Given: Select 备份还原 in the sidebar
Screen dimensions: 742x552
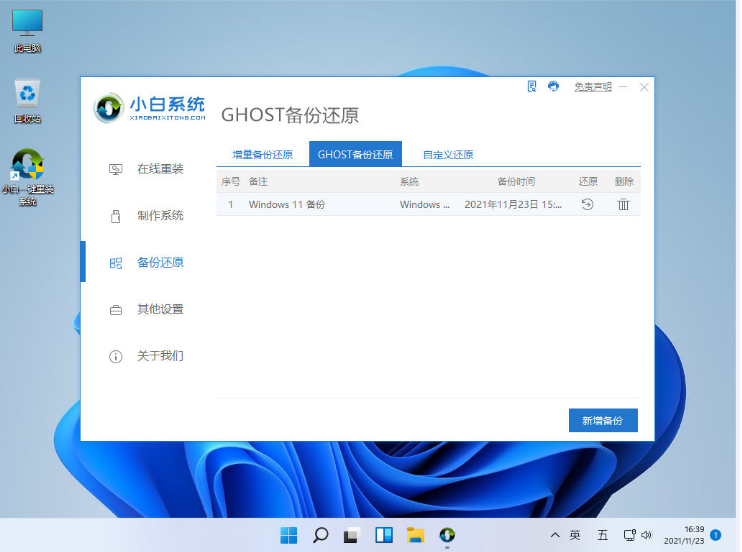Looking at the screenshot, I should pos(160,262).
